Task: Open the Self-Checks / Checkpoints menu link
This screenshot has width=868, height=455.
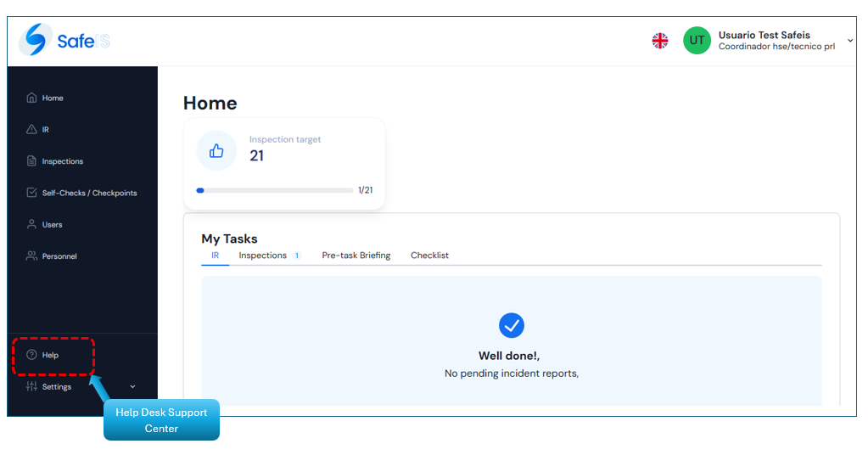Action: pyautogui.click(x=89, y=193)
